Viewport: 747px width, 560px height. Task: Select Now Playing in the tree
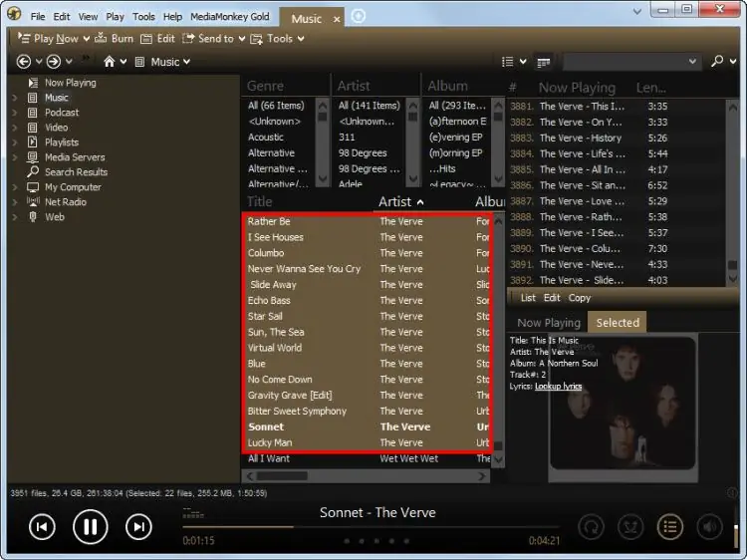[70, 83]
